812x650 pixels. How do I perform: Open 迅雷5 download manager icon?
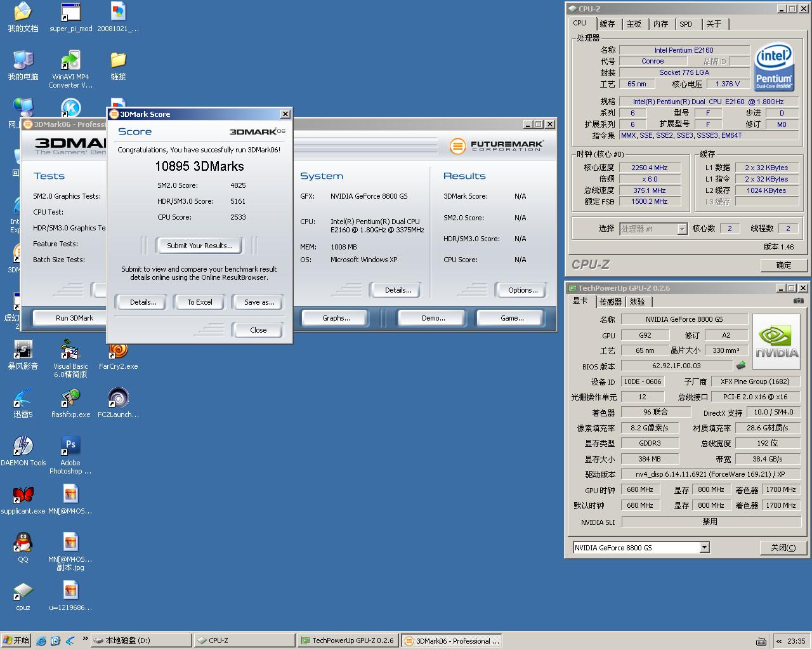(x=23, y=403)
